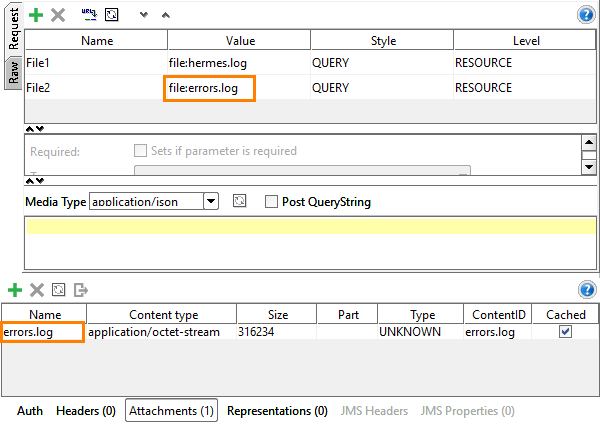Select UNKNOWN attachment type cell
600x424 pixels.
(421, 331)
